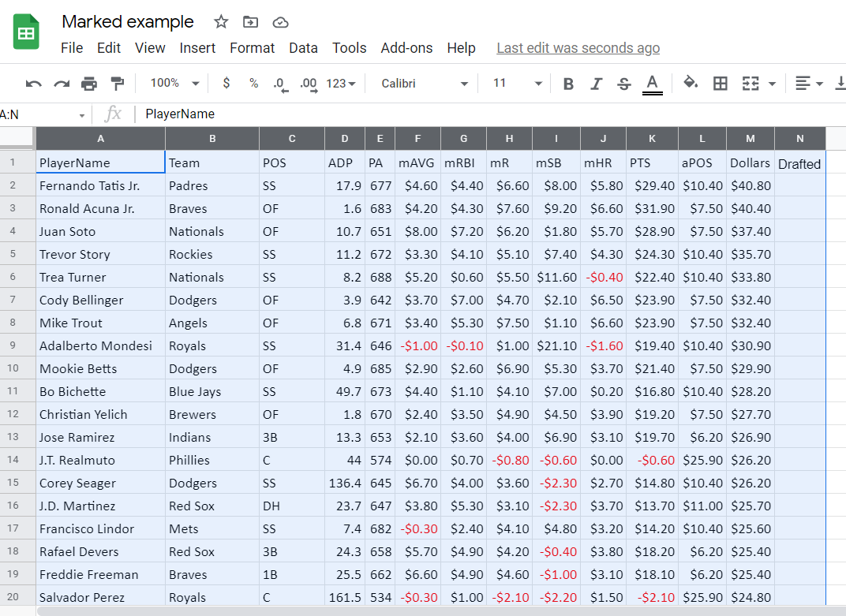The height and width of the screenshot is (616, 846).
Task: Click the Decrease decimal places icon
Action: click(280, 83)
